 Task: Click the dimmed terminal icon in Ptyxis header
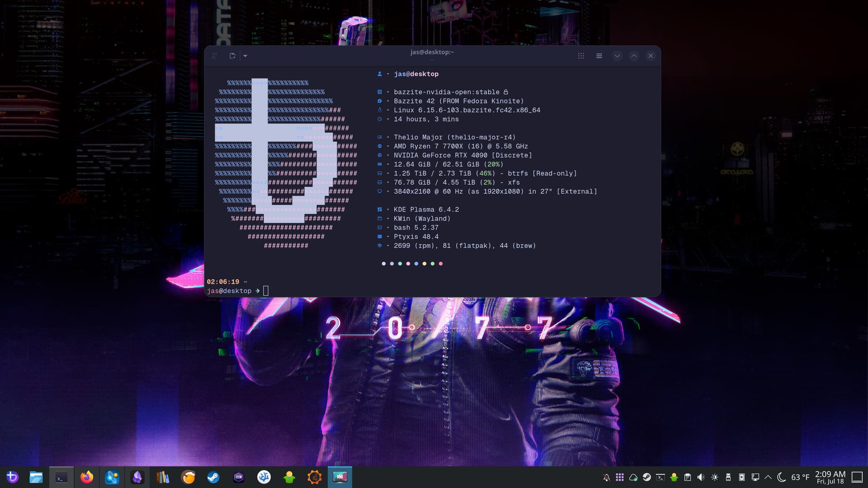(214, 56)
